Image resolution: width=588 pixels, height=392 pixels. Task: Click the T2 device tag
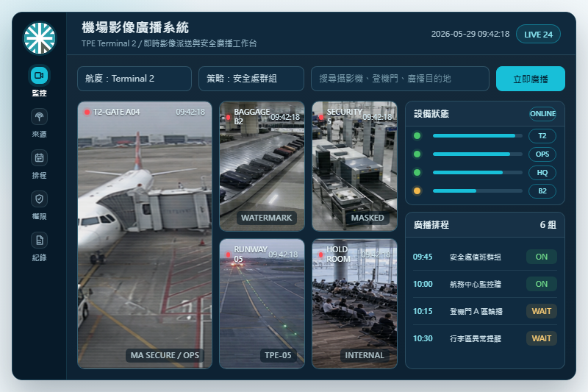coord(542,136)
